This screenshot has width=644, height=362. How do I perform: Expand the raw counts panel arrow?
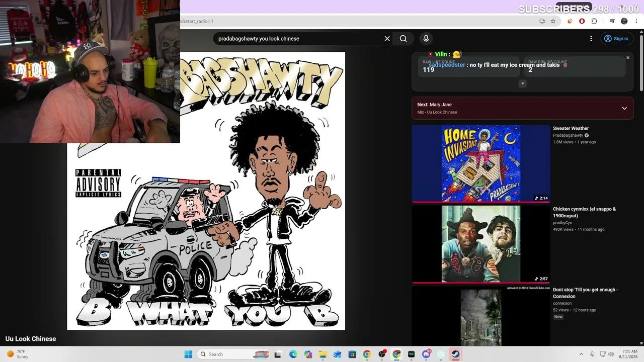522,83
